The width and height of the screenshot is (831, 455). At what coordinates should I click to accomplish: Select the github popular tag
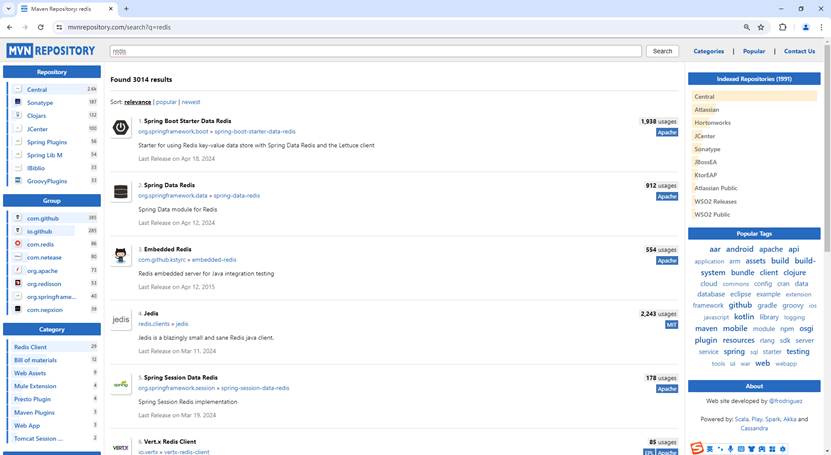(740, 305)
